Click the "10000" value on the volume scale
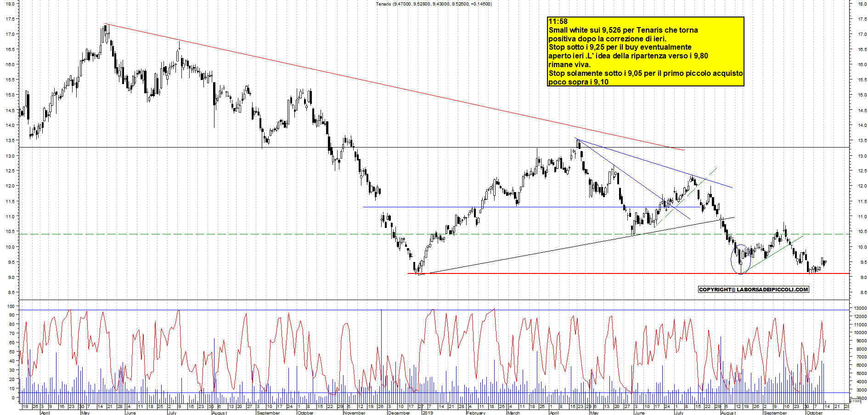This screenshot has height=415, width=868. coord(860,333)
